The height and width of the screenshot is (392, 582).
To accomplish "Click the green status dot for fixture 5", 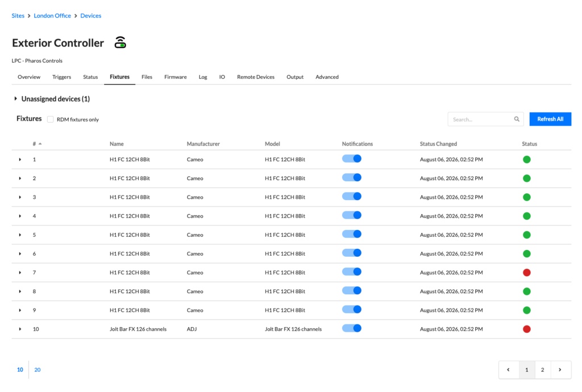I will pyautogui.click(x=526, y=235).
